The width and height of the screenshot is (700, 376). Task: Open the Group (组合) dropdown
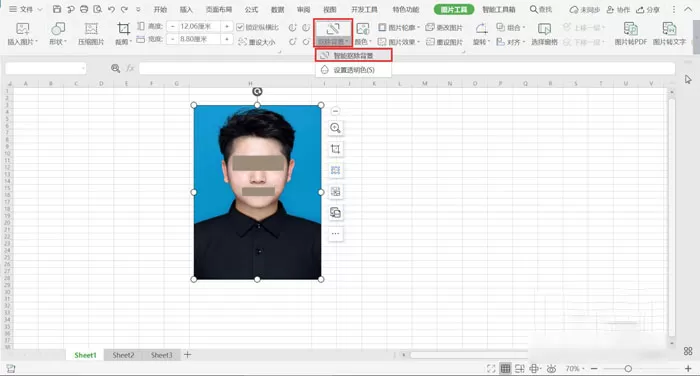[x=511, y=27]
